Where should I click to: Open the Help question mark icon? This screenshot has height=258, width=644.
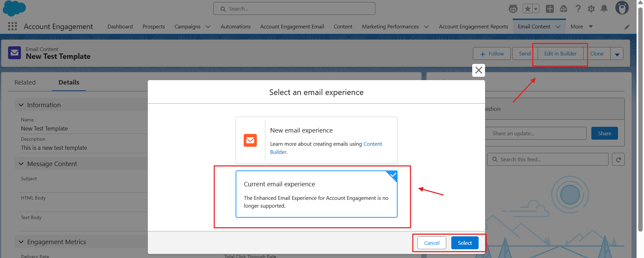(578, 9)
